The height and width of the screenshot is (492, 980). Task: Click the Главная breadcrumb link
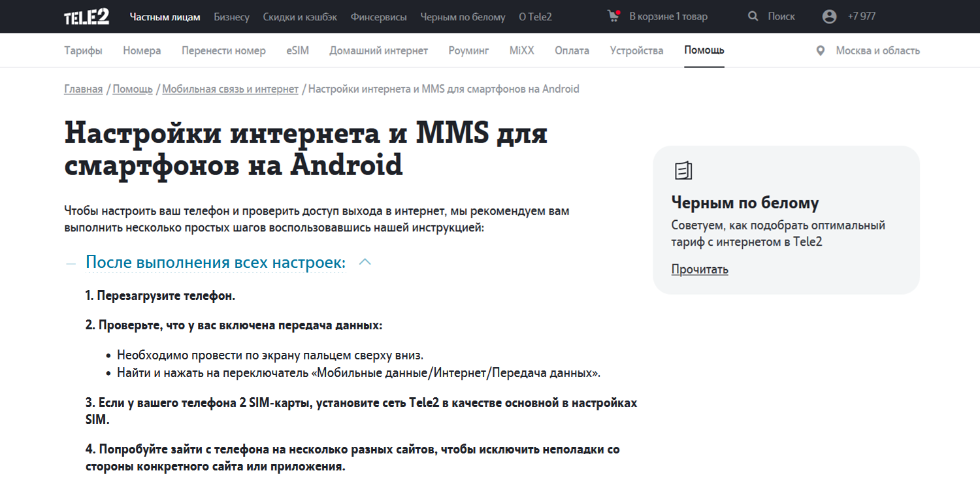coord(83,89)
